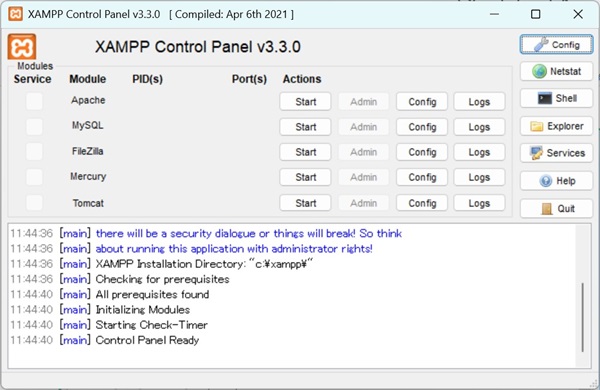Open the FileZilla Logs menu

[x=479, y=152]
